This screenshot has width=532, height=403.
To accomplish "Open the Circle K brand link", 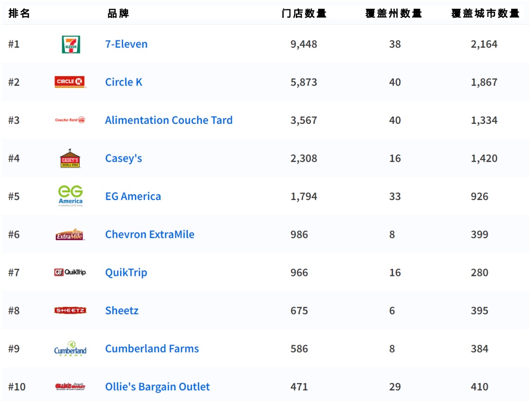I will [124, 82].
